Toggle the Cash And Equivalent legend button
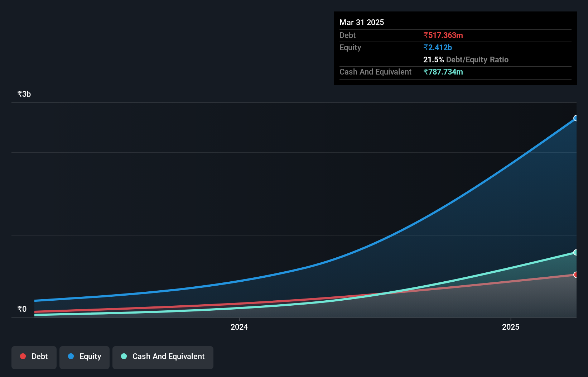The width and height of the screenshot is (588, 377). click(163, 357)
